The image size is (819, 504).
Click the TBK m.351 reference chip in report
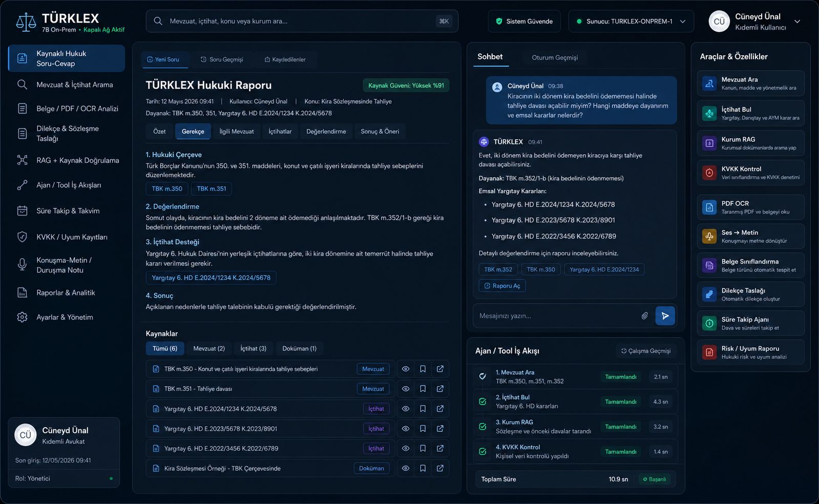coord(212,189)
